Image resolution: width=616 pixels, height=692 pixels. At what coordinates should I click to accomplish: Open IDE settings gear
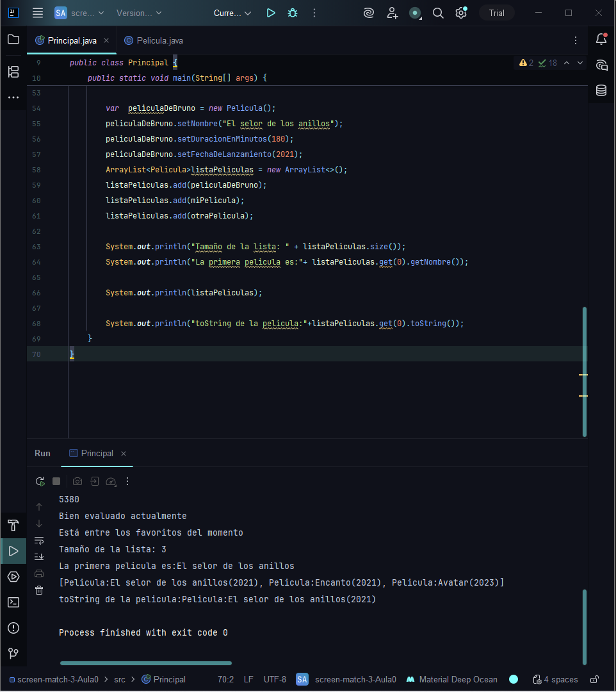(461, 13)
